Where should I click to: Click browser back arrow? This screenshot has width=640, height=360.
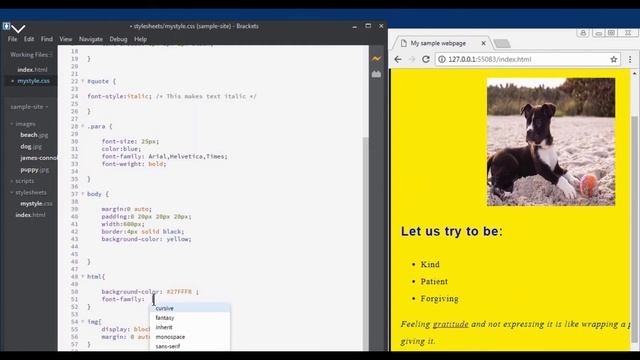point(398,60)
